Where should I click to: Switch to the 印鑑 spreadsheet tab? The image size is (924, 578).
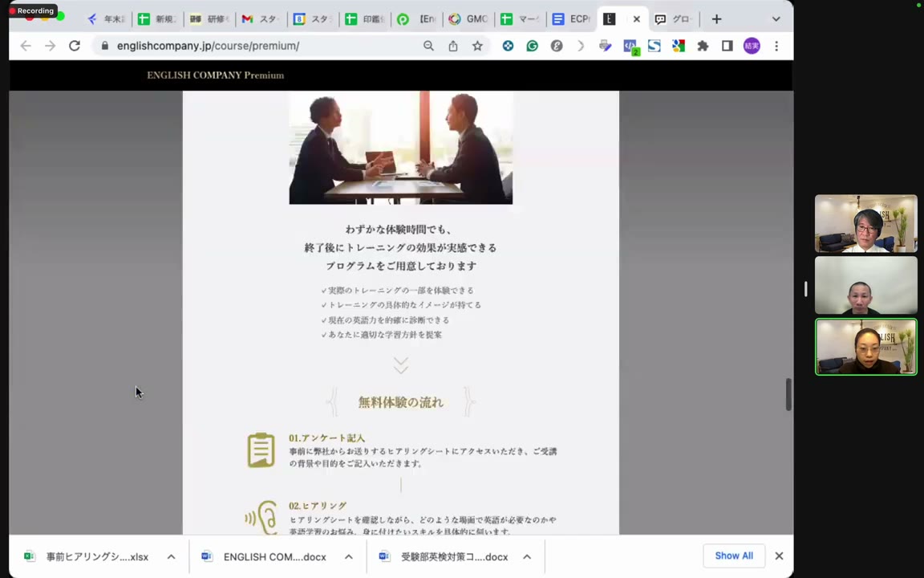click(x=365, y=19)
